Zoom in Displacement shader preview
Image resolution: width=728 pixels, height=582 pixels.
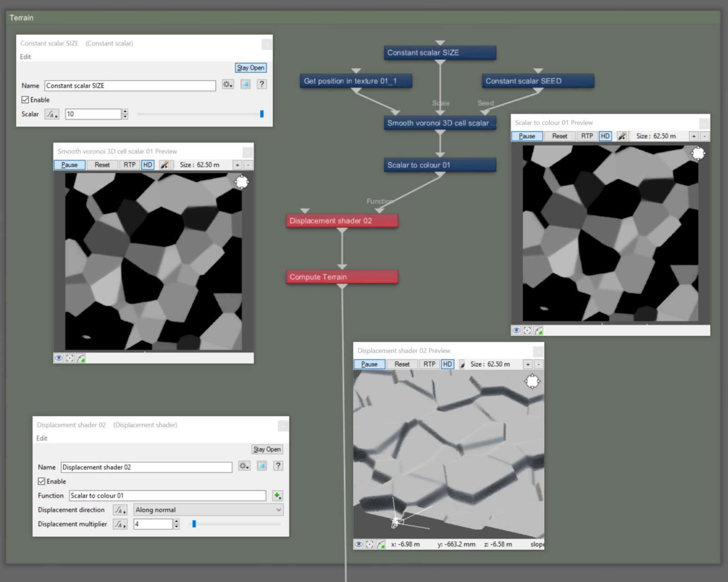pos(528,364)
